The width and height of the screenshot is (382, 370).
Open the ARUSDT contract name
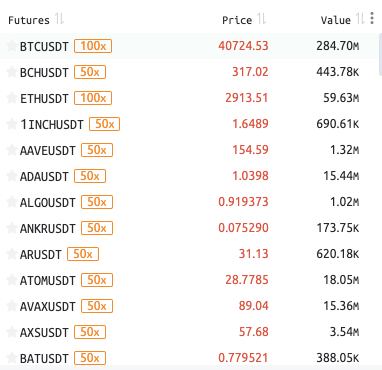(41, 255)
